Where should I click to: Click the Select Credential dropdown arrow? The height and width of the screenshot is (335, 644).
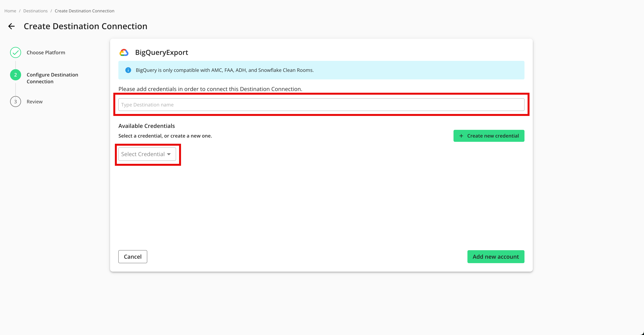coord(169,154)
